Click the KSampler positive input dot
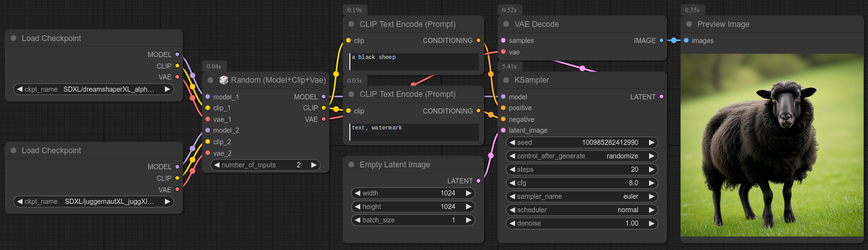The height and width of the screenshot is (250, 868). [x=503, y=108]
